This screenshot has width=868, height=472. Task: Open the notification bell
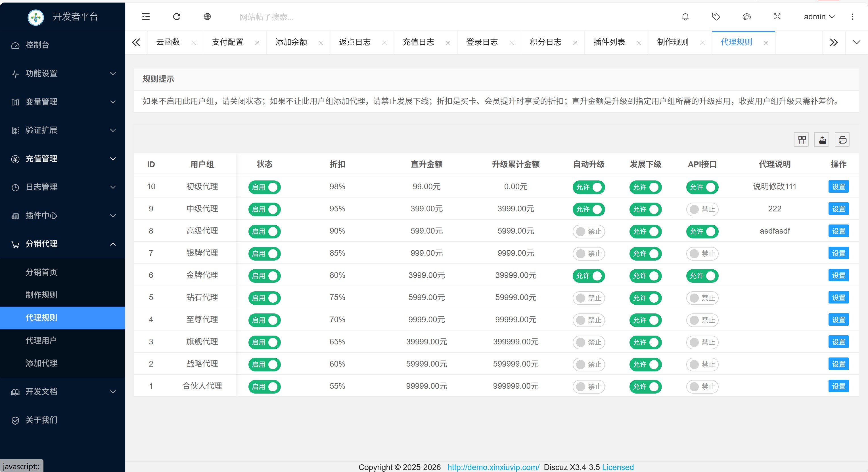[685, 16]
